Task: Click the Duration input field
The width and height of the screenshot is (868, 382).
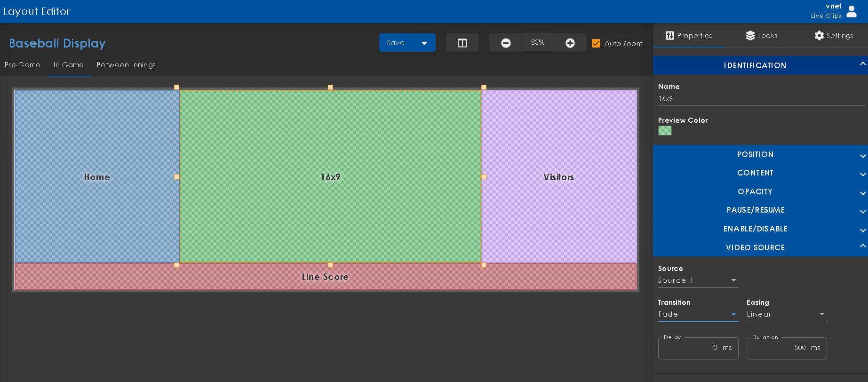Action: 787,348
